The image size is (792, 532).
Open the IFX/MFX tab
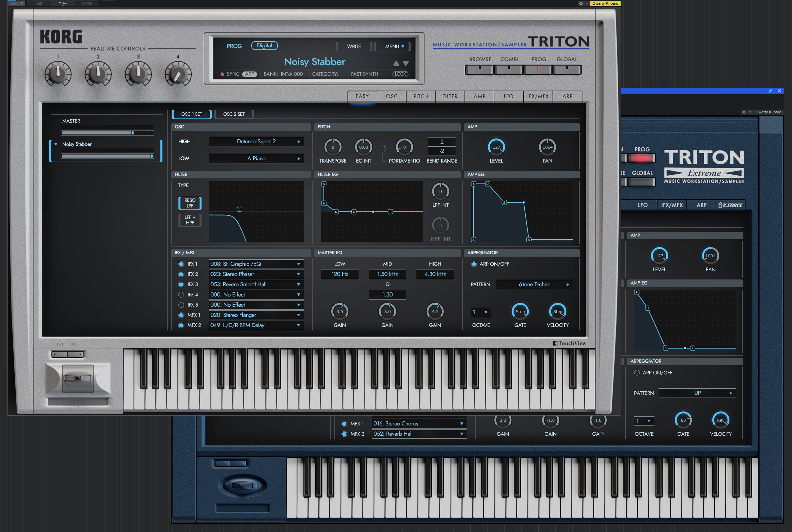point(538,97)
